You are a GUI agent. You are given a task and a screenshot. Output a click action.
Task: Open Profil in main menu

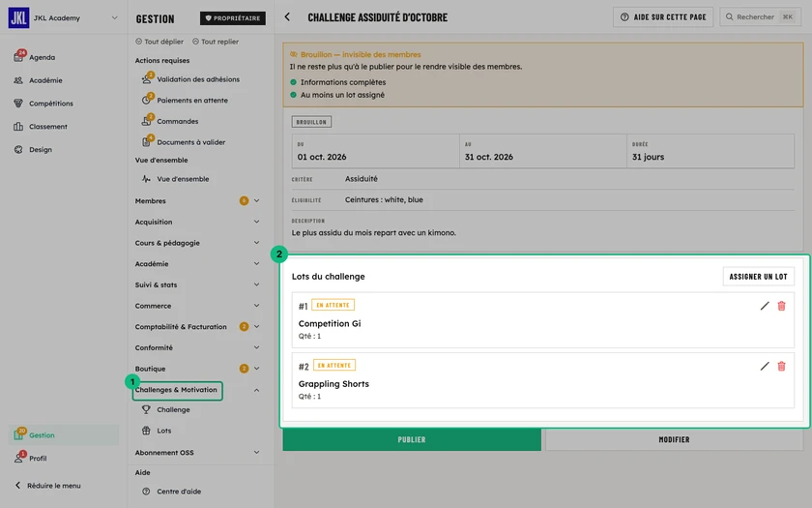(63, 459)
